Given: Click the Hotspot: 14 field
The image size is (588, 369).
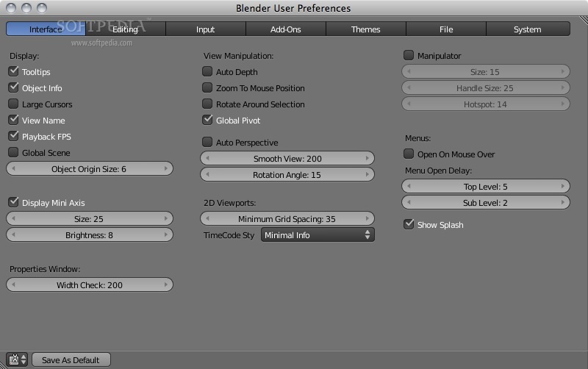Looking at the screenshot, I should pyautogui.click(x=486, y=104).
